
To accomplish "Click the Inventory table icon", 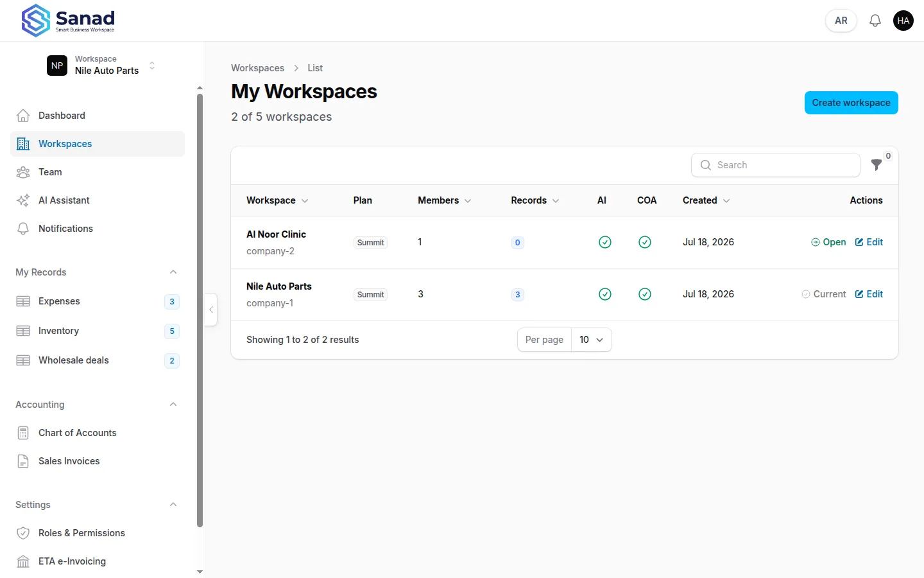I will 23,331.
